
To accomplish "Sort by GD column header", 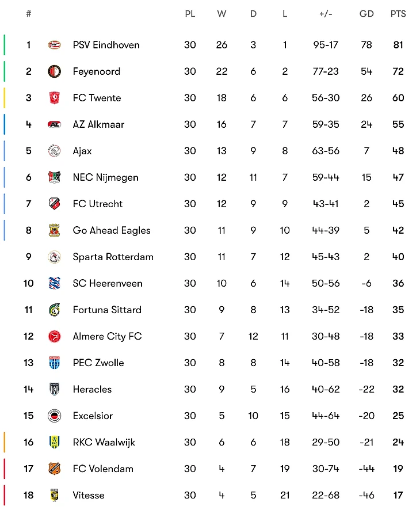I will click(x=366, y=14).
